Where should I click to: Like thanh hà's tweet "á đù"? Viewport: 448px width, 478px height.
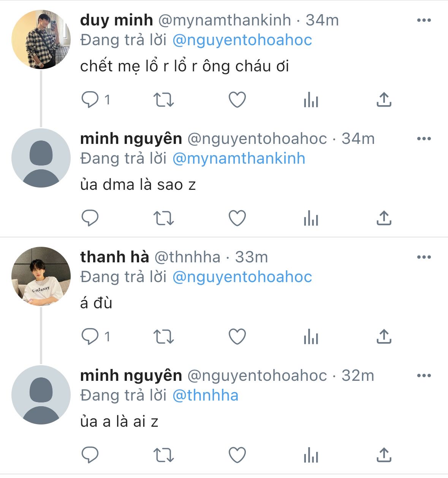click(x=237, y=337)
